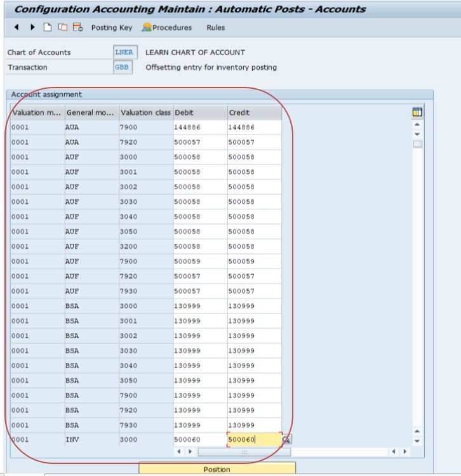Click the bottom scroll-up arrow of table
461x476 pixels.
(417, 432)
